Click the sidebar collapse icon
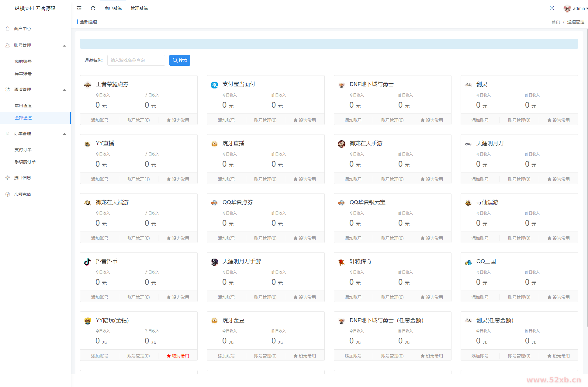 (79, 8)
